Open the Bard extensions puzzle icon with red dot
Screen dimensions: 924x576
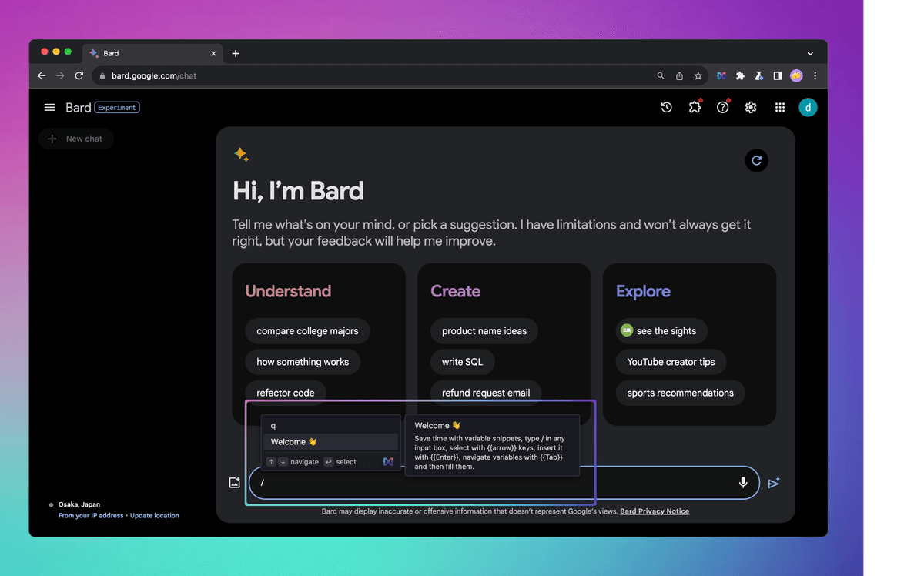[x=695, y=108]
